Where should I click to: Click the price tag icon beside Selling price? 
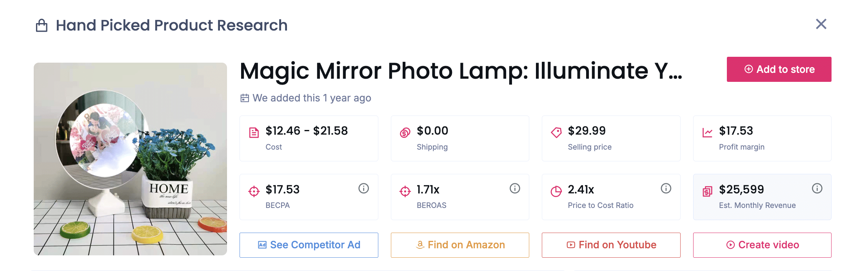556,132
